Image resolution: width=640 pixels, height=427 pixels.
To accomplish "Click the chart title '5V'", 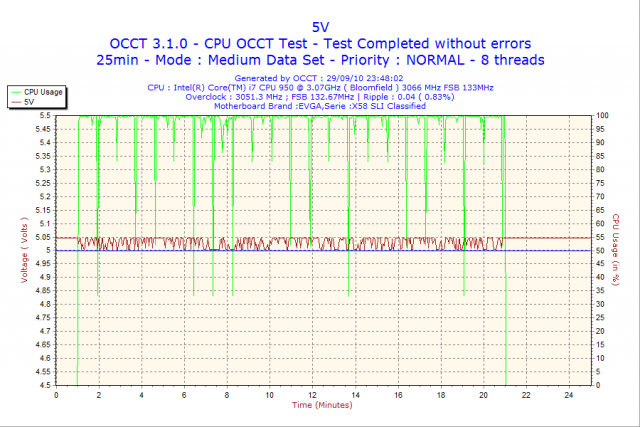I will coord(320,27).
